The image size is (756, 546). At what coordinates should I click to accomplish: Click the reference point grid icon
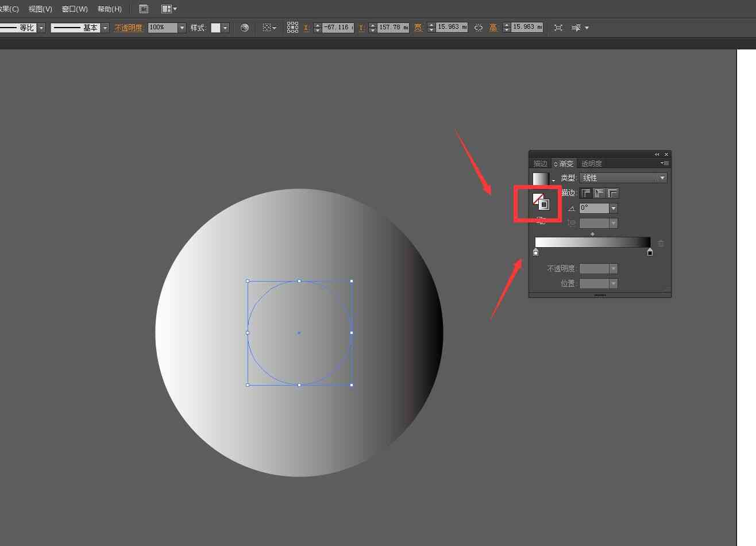(x=292, y=28)
